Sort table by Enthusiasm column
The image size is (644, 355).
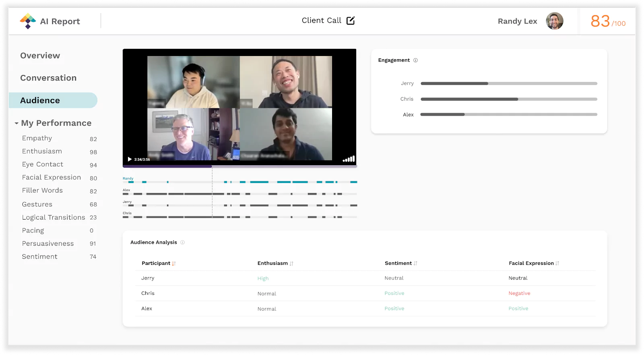(x=275, y=264)
